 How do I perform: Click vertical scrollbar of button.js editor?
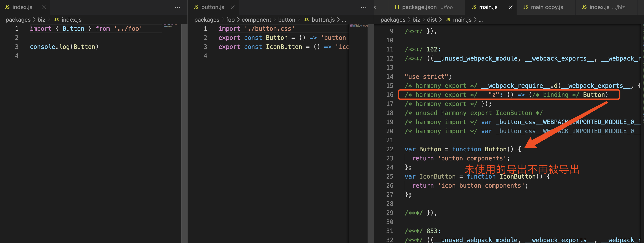coord(371,133)
